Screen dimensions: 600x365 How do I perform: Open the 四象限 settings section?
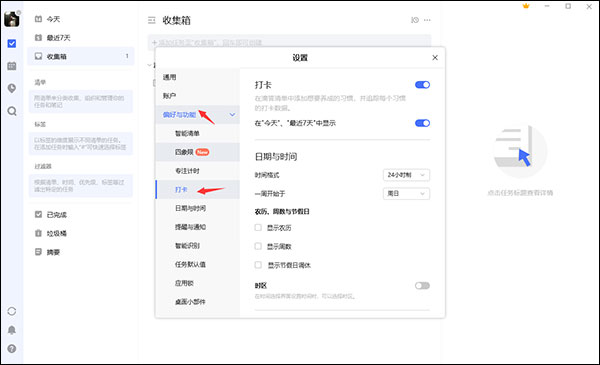click(197, 152)
